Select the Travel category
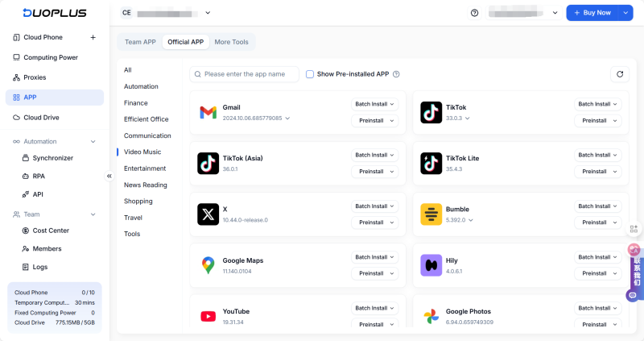This screenshot has width=644, height=341. (133, 218)
